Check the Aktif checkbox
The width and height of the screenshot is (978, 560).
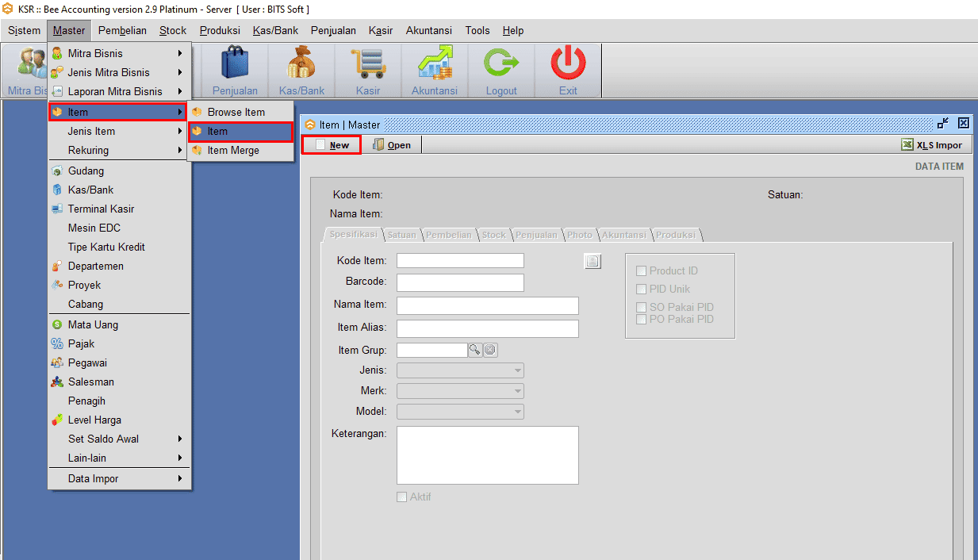coord(402,497)
